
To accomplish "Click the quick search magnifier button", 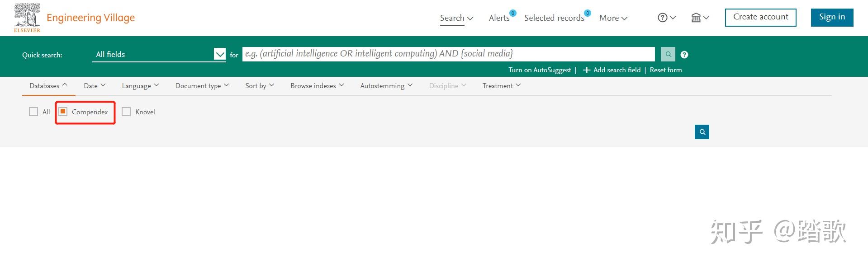I will pyautogui.click(x=668, y=54).
